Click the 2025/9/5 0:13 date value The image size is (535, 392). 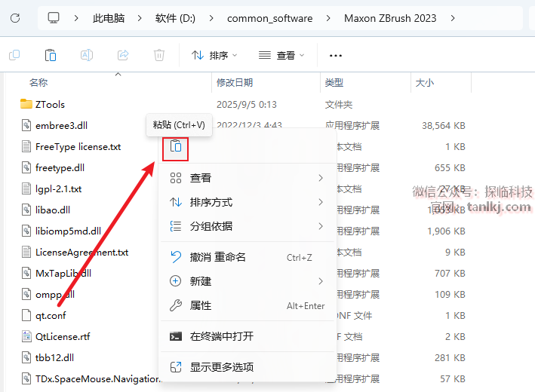[x=247, y=104]
